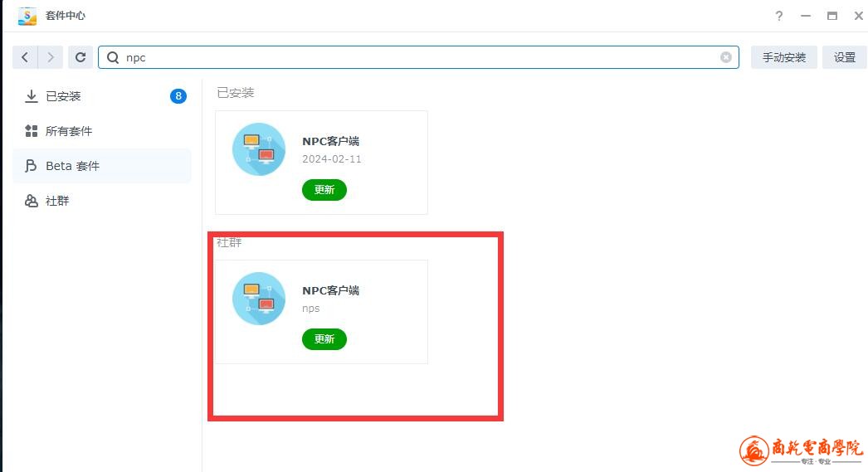Screen dimensions: 868x472
Task: Open installed NPC客户端 package icon
Action: click(259, 149)
